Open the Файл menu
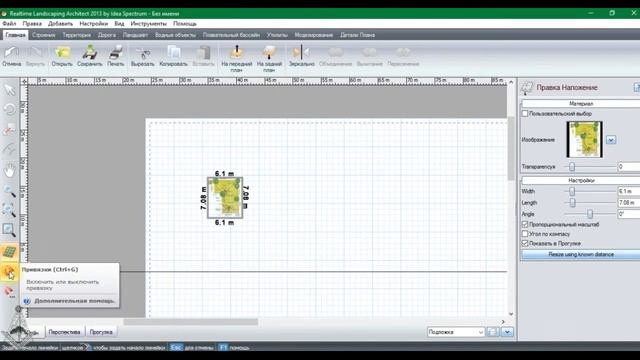 tap(9, 24)
